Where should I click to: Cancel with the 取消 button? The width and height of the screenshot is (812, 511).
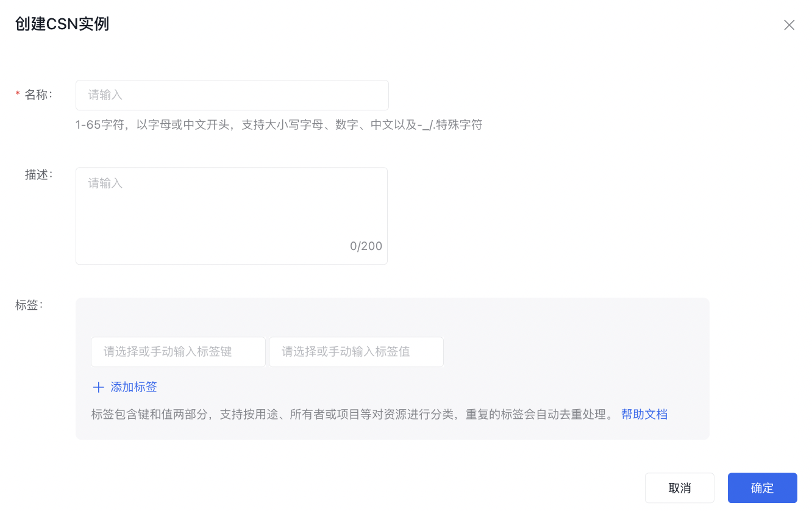(x=680, y=488)
